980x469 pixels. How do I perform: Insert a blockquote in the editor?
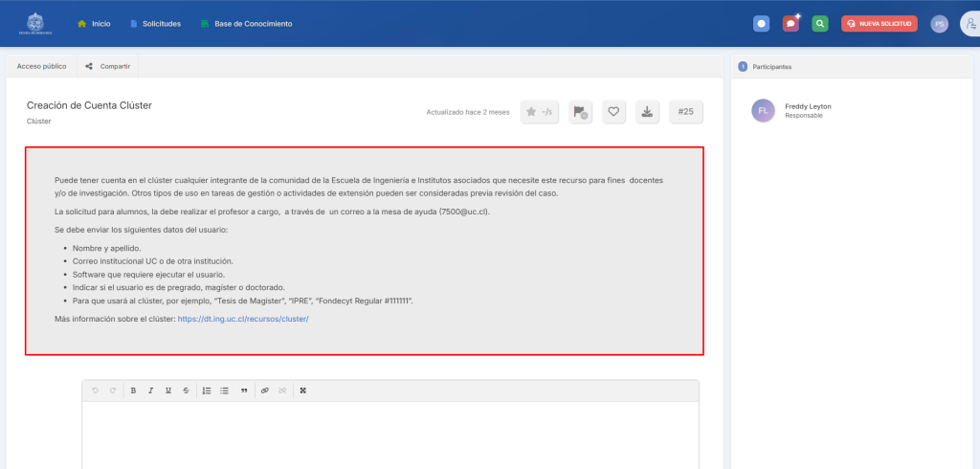pos(244,391)
